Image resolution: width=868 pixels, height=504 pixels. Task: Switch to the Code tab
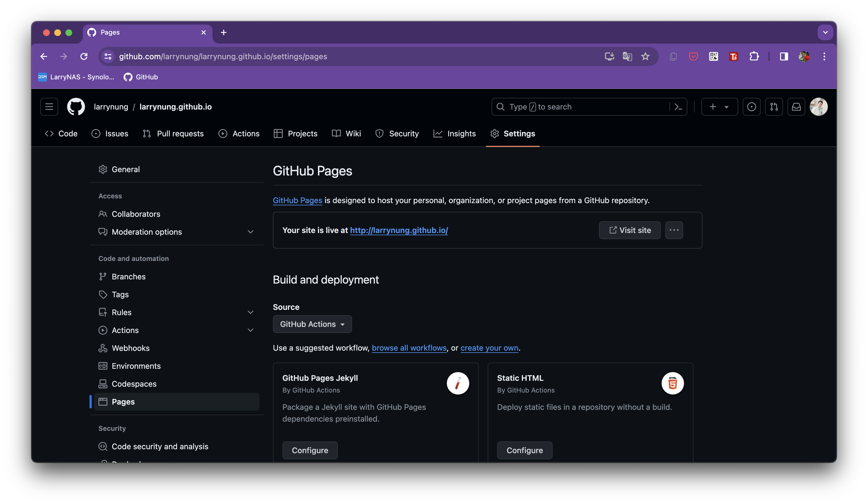[61, 134]
